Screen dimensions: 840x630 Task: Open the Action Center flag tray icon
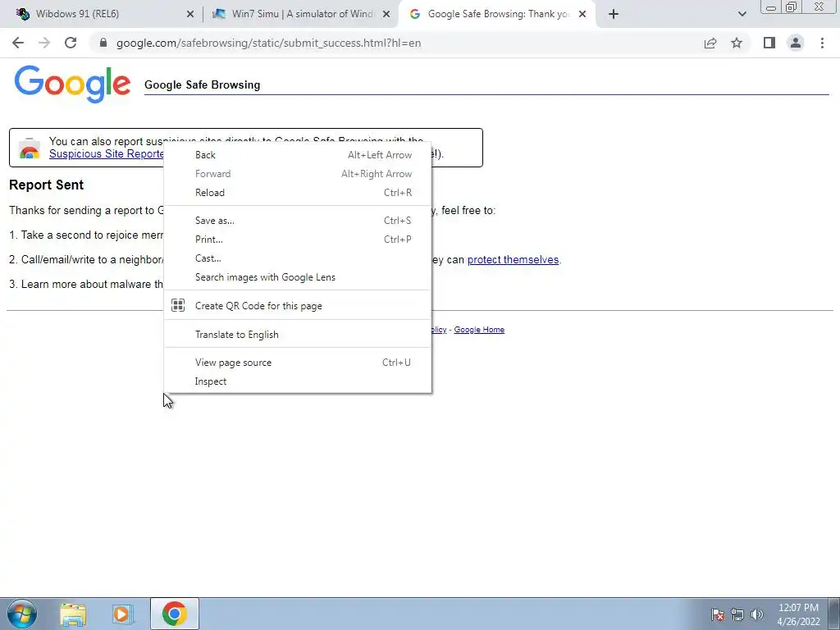(x=718, y=614)
